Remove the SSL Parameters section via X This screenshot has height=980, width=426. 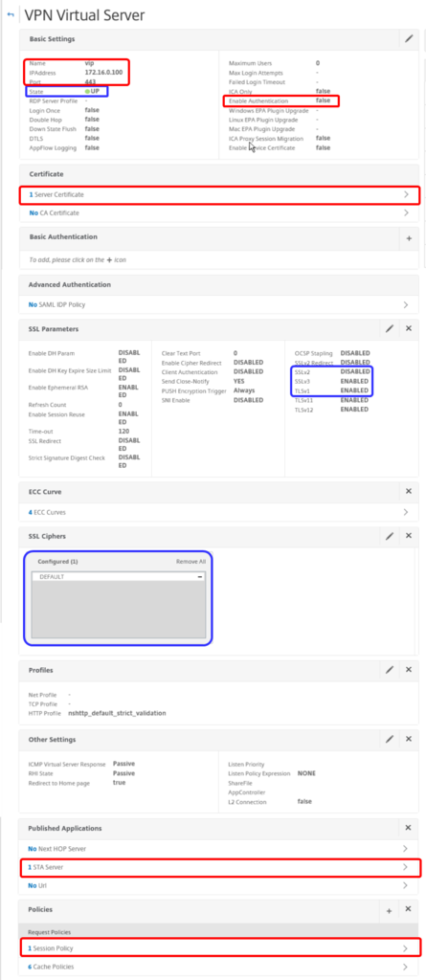click(x=409, y=328)
